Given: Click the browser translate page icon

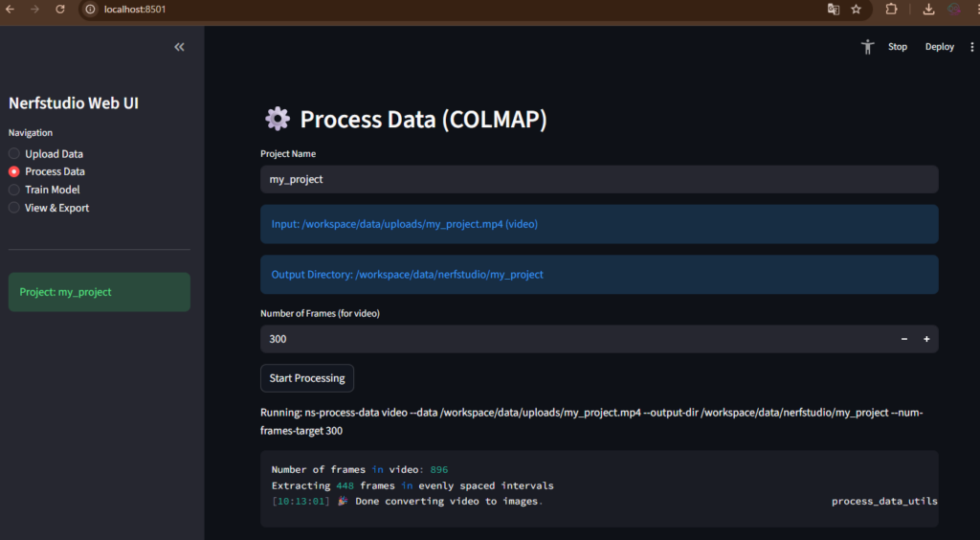Looking at the screenshot, I should point(834,10).
